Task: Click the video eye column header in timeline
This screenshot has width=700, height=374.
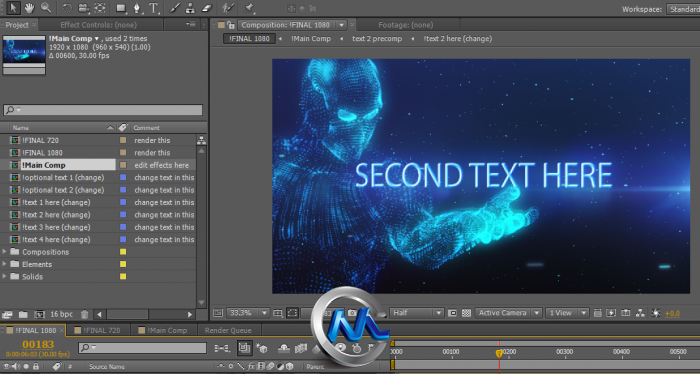Action: 7,366
